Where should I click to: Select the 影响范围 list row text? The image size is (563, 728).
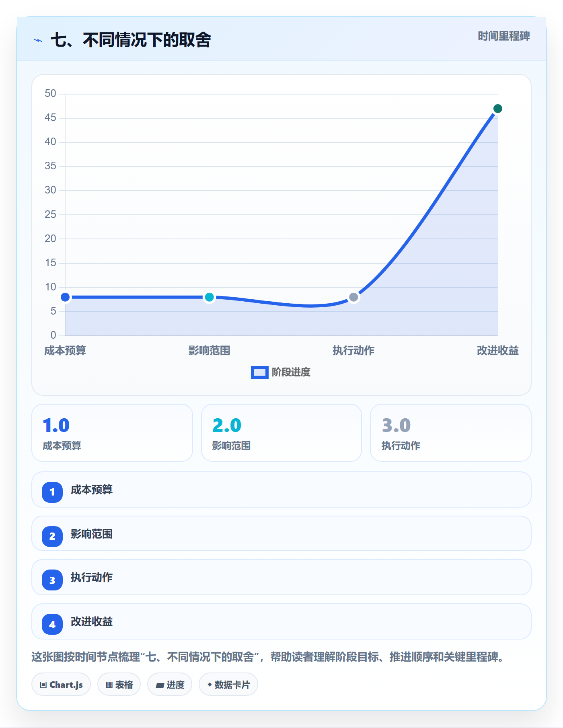point(92,534)
